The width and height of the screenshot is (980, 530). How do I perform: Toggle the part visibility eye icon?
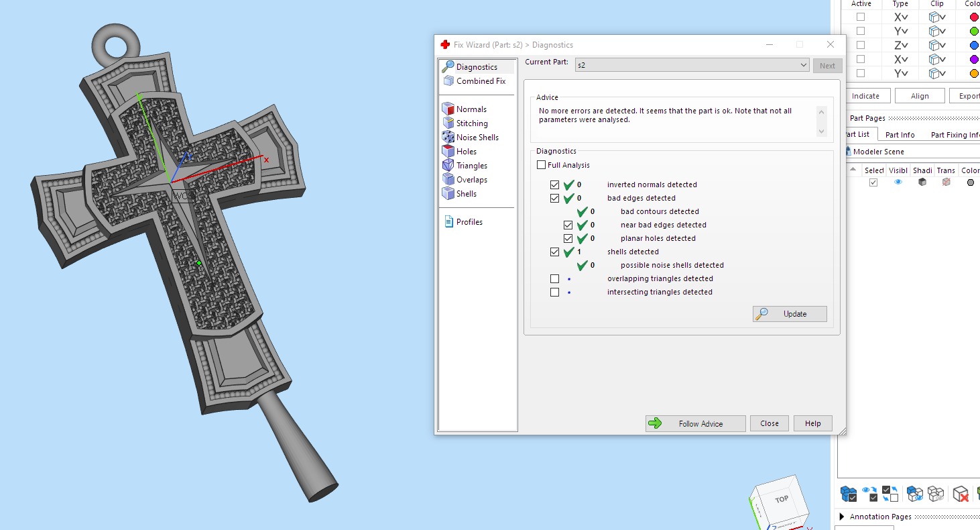(x=898, y=182)
